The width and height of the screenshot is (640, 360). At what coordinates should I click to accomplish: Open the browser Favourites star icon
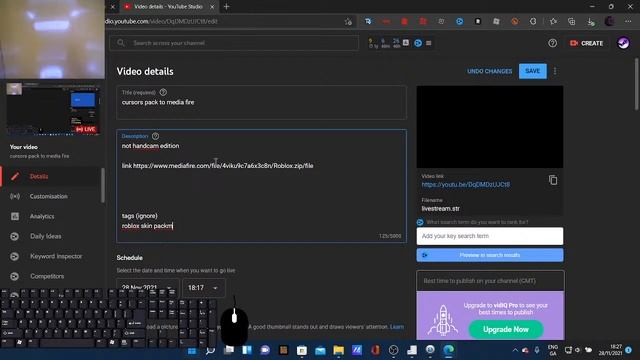pyautogui.click(x=553, y=21)
